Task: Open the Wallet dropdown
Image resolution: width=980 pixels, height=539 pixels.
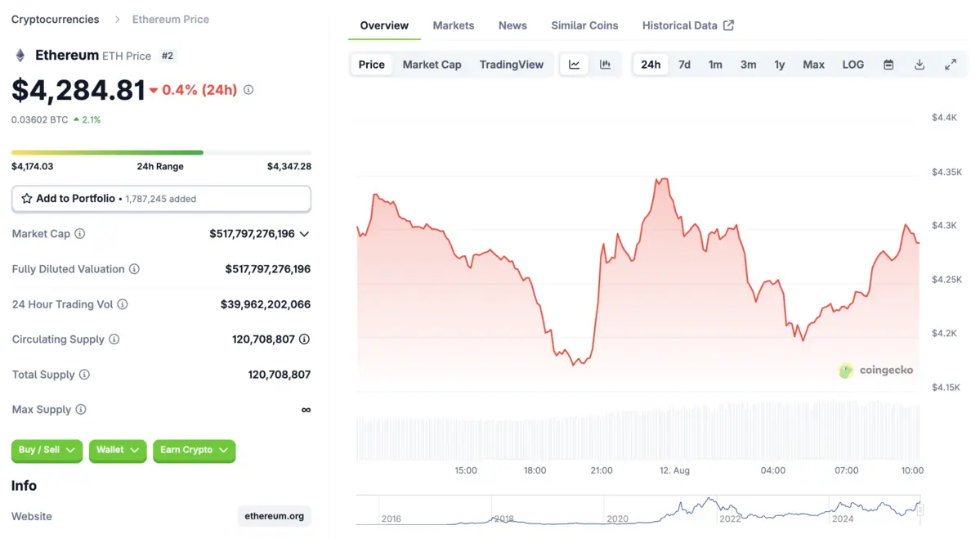Action: (118, 450)
